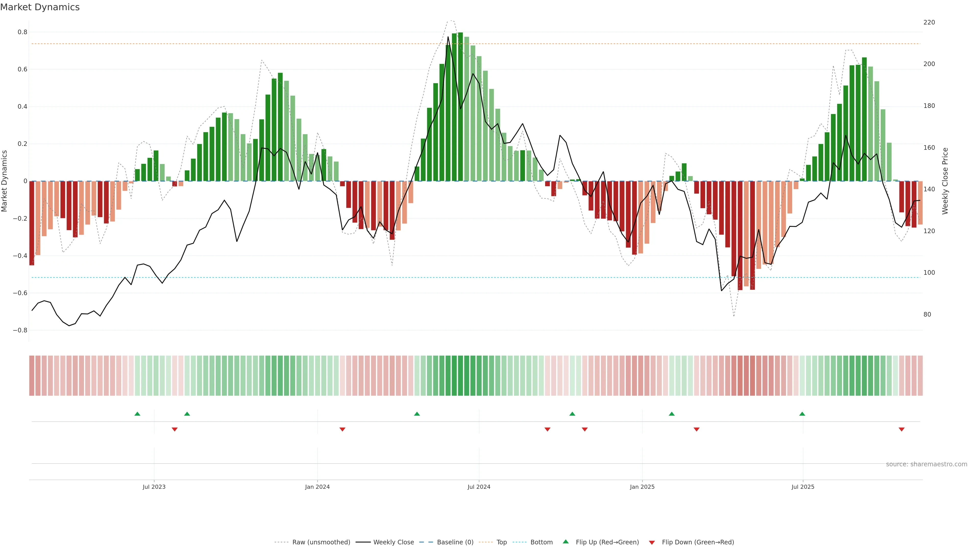The height and width of the screenshot is (551, 980).
Task: Hide the Baseline (0) legend entry
Action: click(455, 542)
